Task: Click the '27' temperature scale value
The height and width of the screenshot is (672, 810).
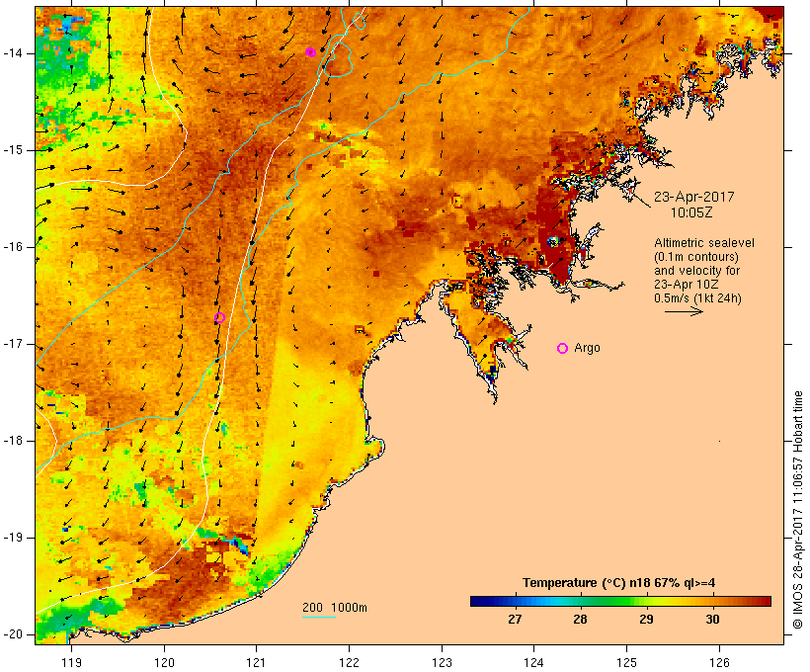Action: click(515, 620)
